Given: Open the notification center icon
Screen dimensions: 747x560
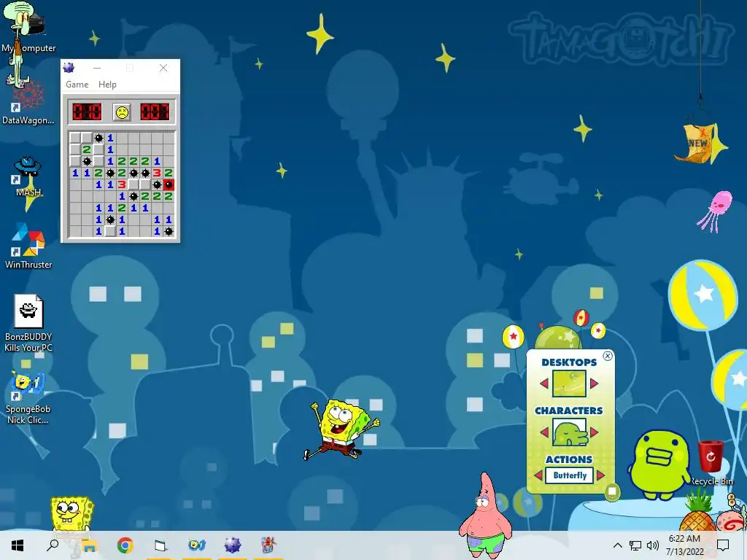Looking at the screenshot, I should (x=723, y=545).
